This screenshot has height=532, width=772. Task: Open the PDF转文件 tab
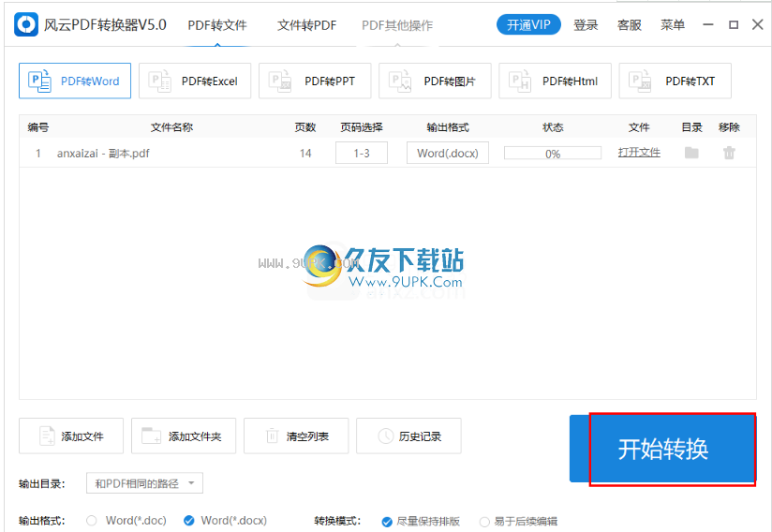[x=217, y=25]
